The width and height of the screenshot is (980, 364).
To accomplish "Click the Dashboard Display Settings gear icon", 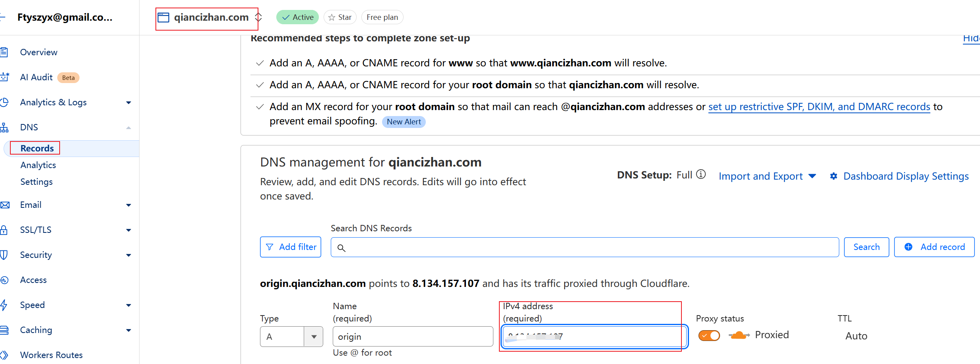I will tap(834, 176).
